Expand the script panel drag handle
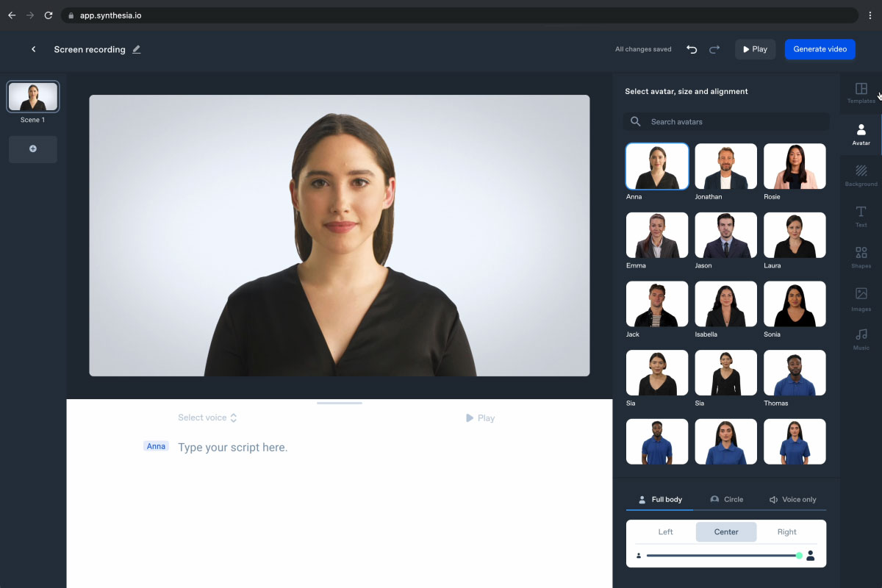 coord(339,403)
